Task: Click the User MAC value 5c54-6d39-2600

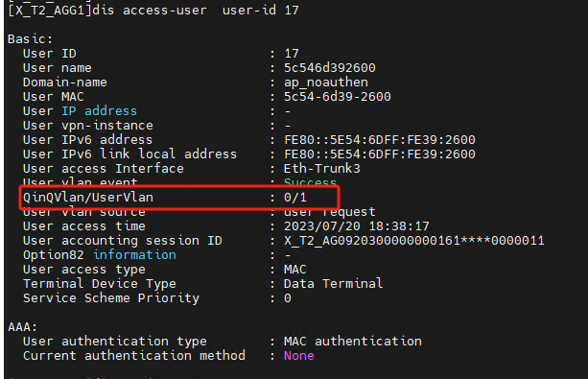Action: pos(337,97)
